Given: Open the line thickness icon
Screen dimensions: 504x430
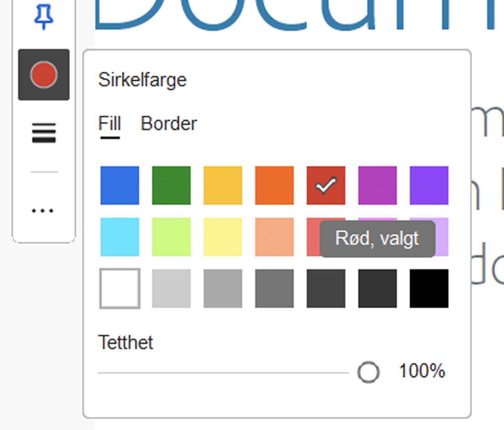Looking at the screenshot, I should (x=44, y=133).
